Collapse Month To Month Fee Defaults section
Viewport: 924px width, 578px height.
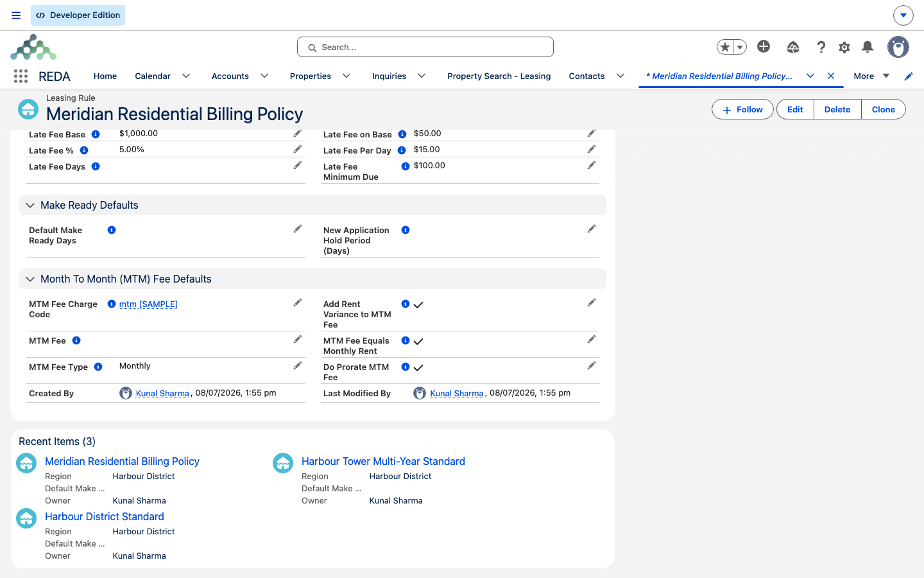[x=30, y=279]
